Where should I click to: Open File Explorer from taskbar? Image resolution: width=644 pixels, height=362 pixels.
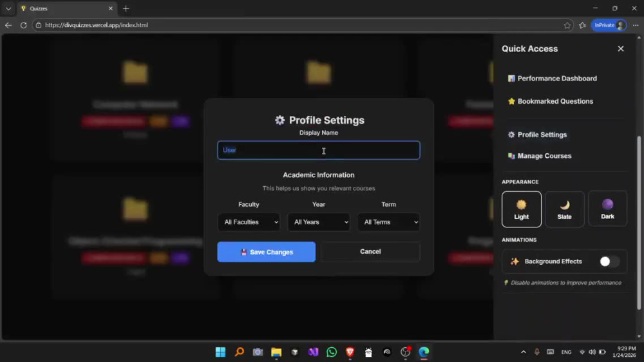[x=276, y=352]
